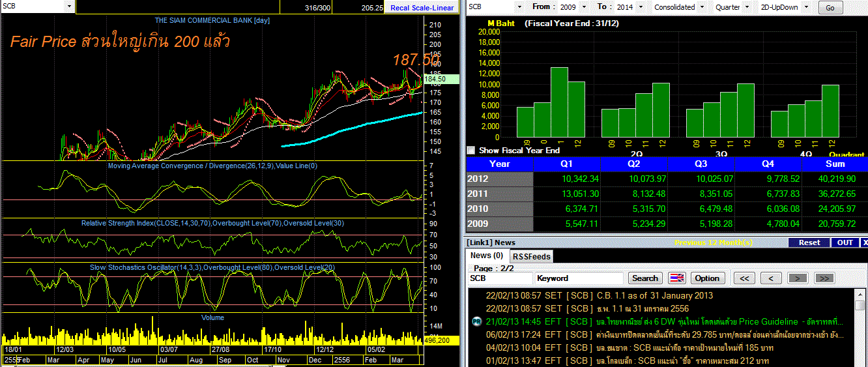
Task: Click the Relative Strength Index indicator title
Action: (x=212, y=223)
